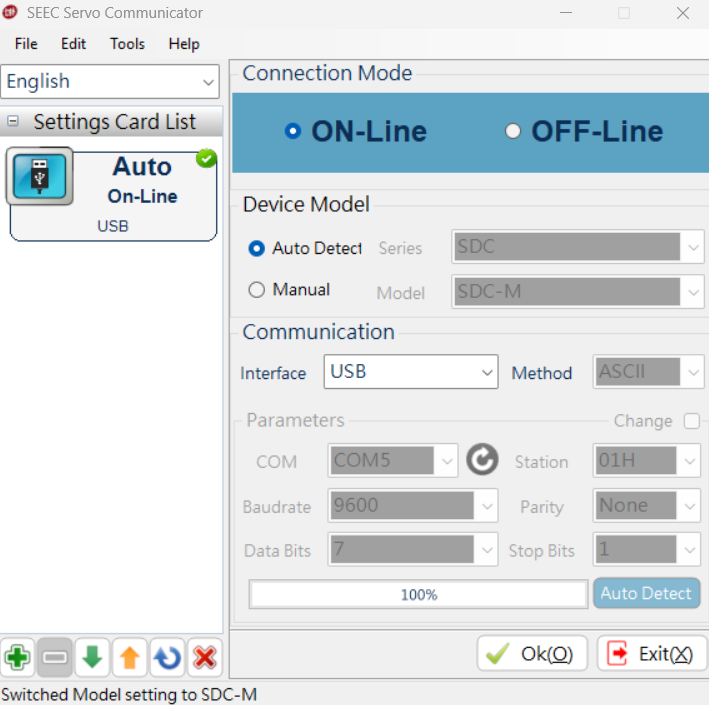Viewport: 709px width, 705px height.
Task: Click the 100% detection progress bar
Action: pos(418,594)
